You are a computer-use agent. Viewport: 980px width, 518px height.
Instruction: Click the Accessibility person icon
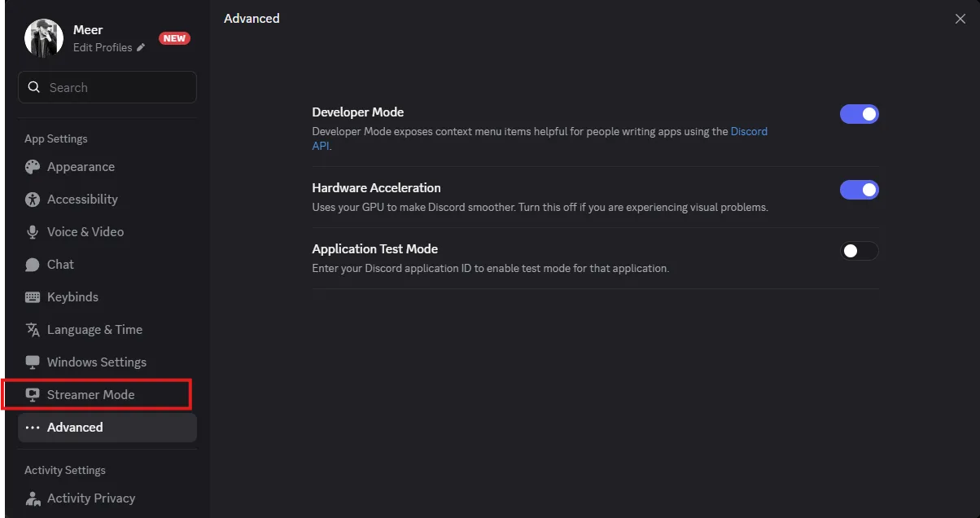[x=33, y=200]
